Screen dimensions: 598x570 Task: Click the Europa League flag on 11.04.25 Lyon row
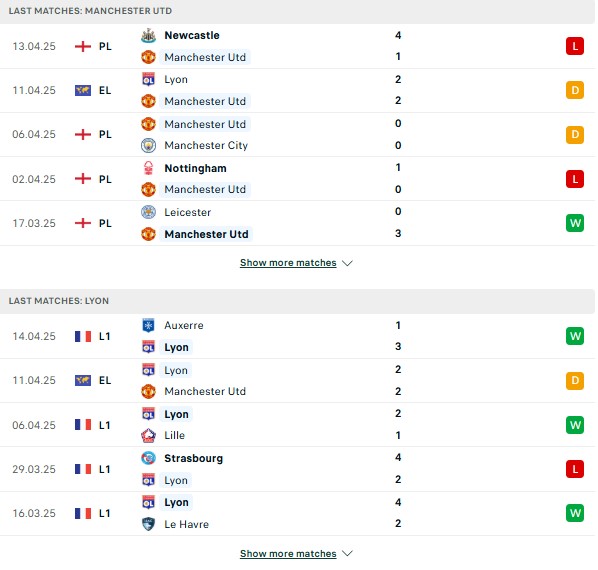tap(83, 380)
